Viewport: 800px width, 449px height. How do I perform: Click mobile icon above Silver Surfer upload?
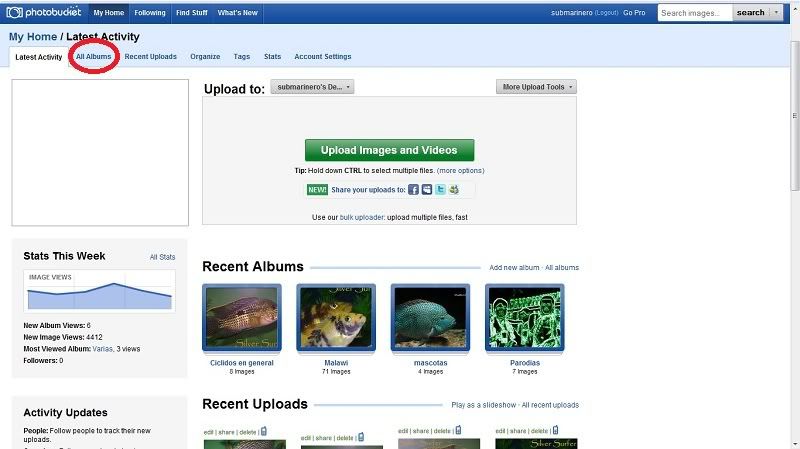point(555,430)
